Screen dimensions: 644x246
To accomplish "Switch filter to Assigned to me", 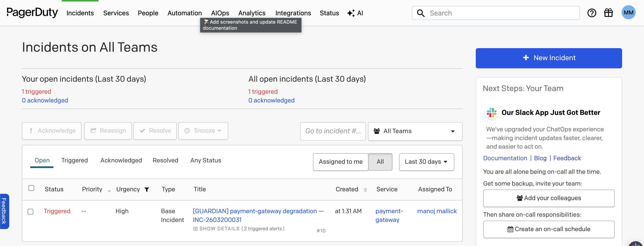I will (x=340, y=162).
